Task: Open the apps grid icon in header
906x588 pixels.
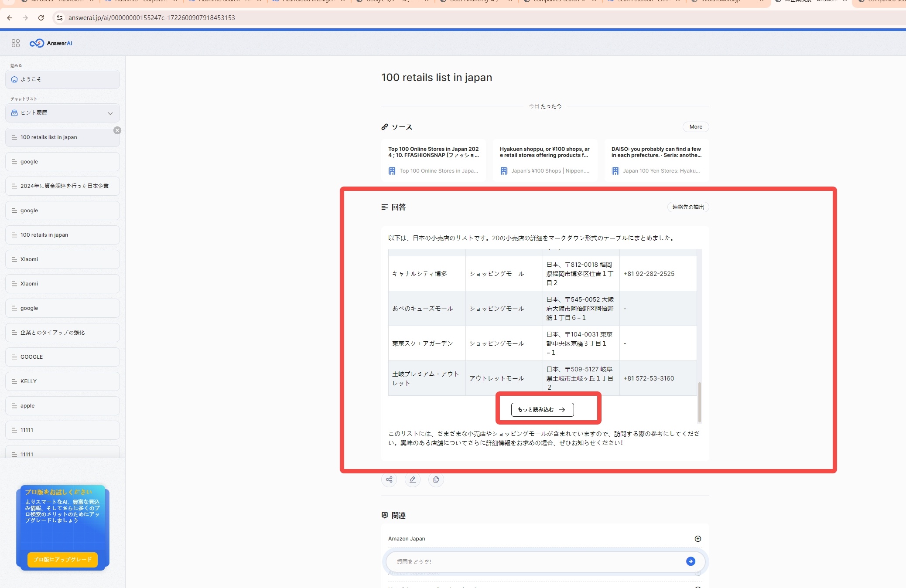Action: pyautogui.click(x=16, y=43)
